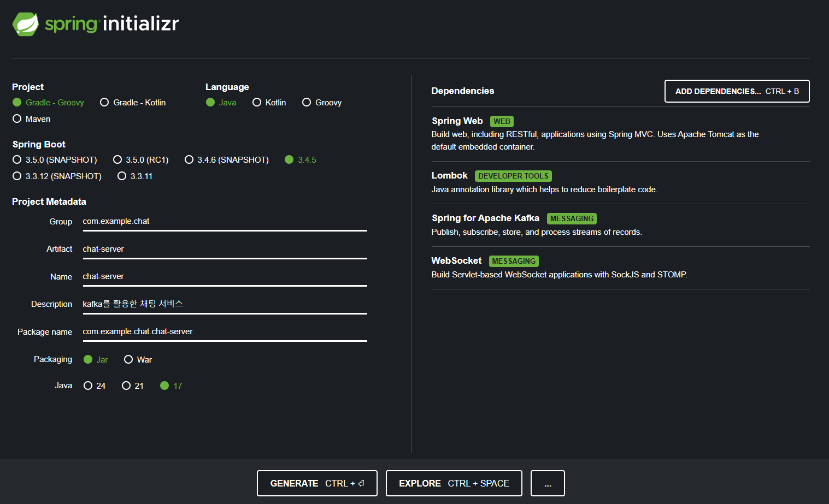Viewport: 829px width, 504px height.
Task: Click the Project Metadata heading
Action: [x=49, y=202]
